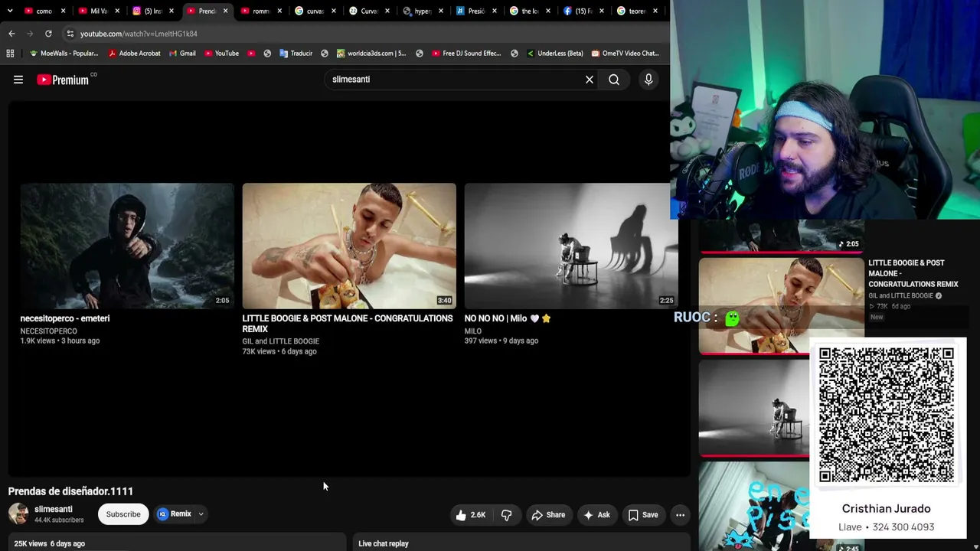Open the tab search dropdown arrow

point(10,11)
